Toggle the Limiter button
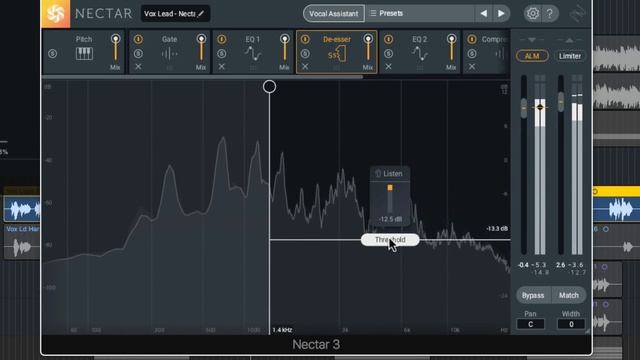The image size is (640, 360). point(570,56)
